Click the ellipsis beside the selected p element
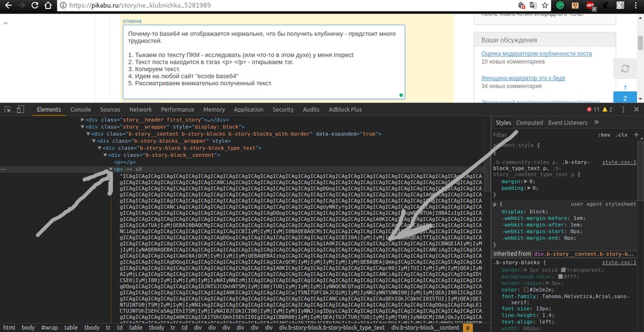This screenshot has height=332, width=644. pyautogui.click(x=4, y=169)
